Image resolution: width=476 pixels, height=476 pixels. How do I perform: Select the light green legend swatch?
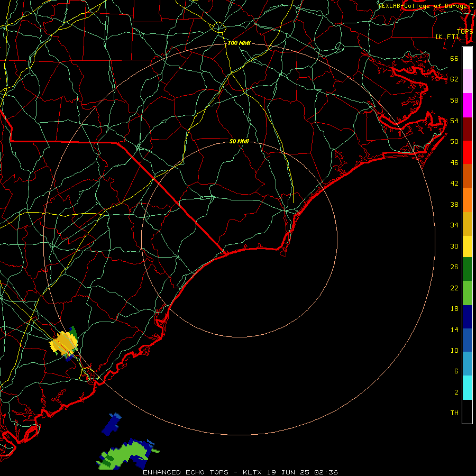click(x=467, y=293)
